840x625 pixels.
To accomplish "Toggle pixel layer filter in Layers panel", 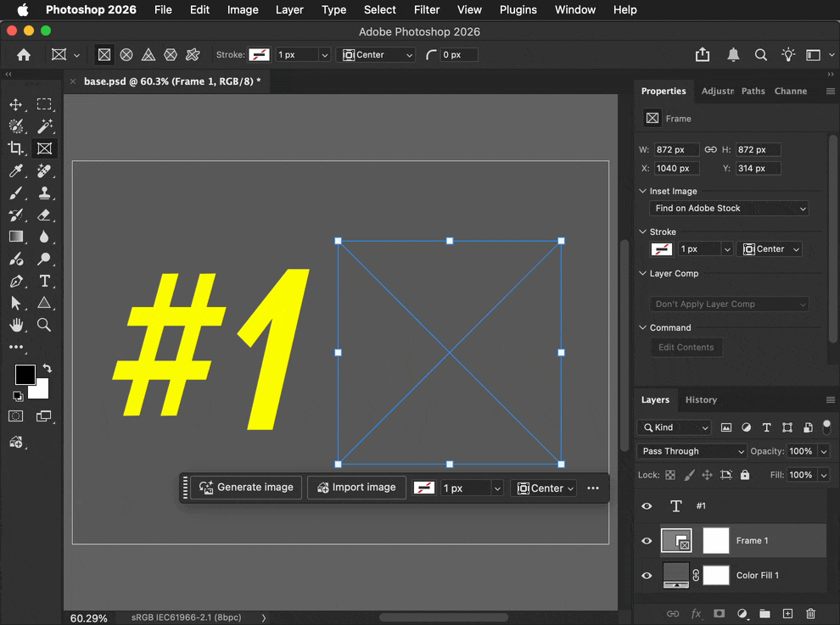I will pos(726,427).
